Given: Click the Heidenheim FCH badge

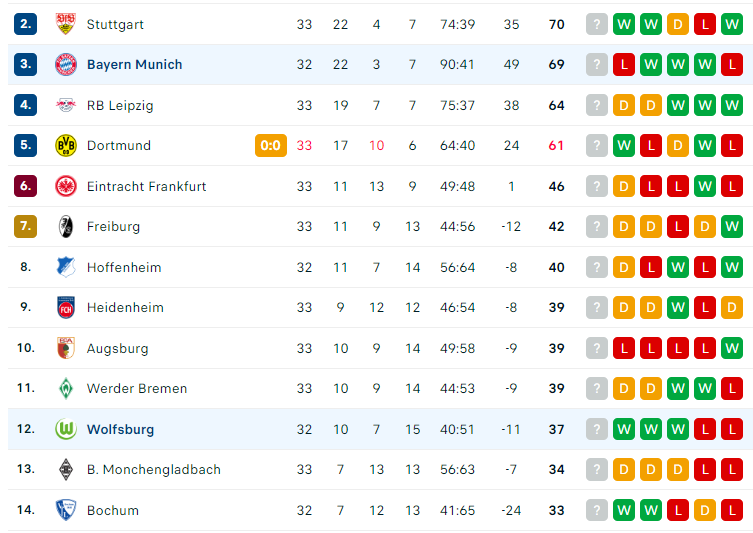Looking at the screenshot, I should 66,307.
